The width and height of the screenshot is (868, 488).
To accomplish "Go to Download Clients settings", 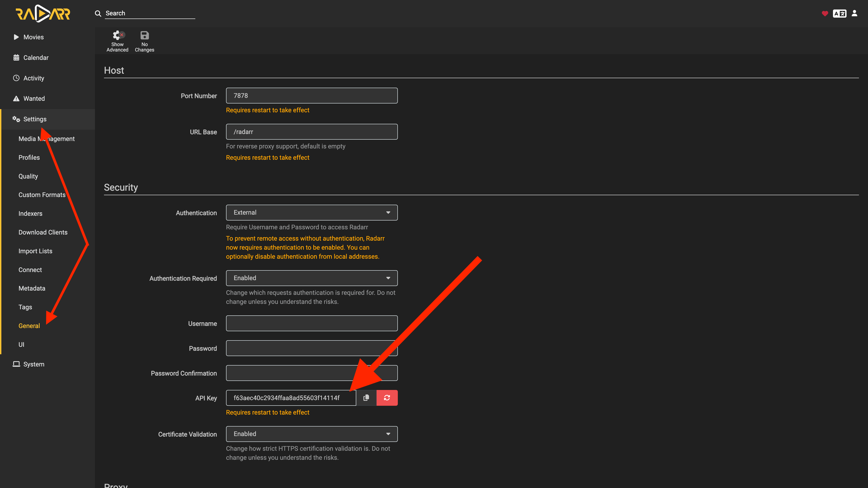I will [x=43, y=232].
